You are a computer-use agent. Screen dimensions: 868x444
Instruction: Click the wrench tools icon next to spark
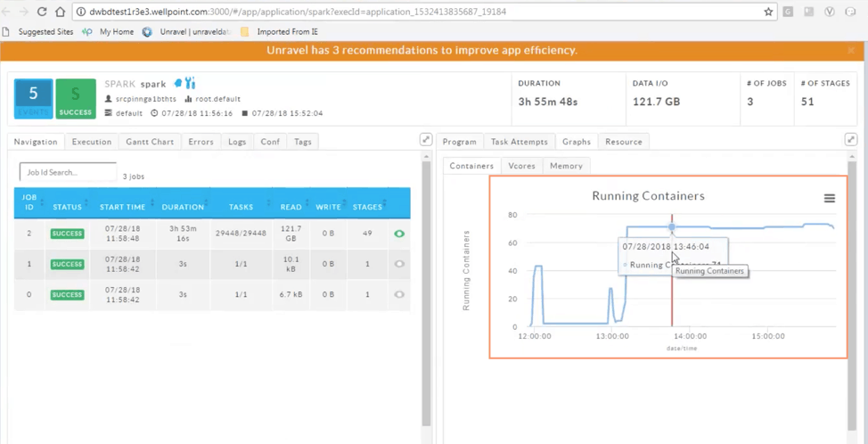click(191, 83)
